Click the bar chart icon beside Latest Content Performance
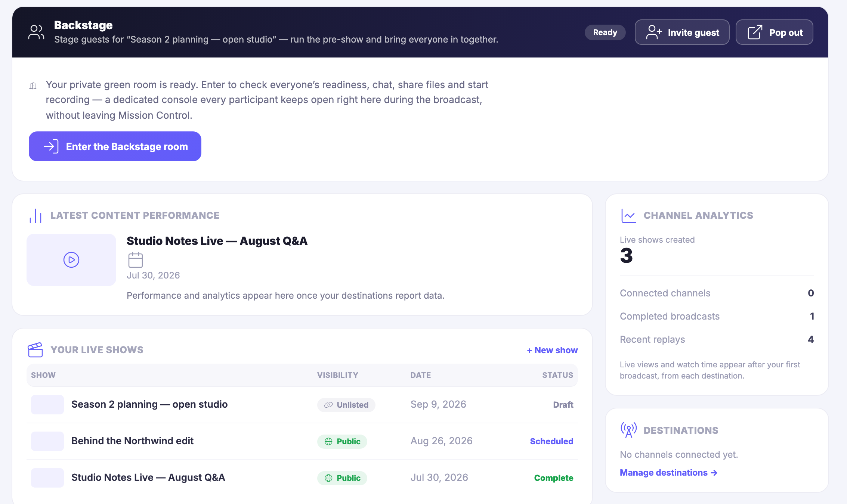Screen dimensions: 847x504 tap(35, 216)
